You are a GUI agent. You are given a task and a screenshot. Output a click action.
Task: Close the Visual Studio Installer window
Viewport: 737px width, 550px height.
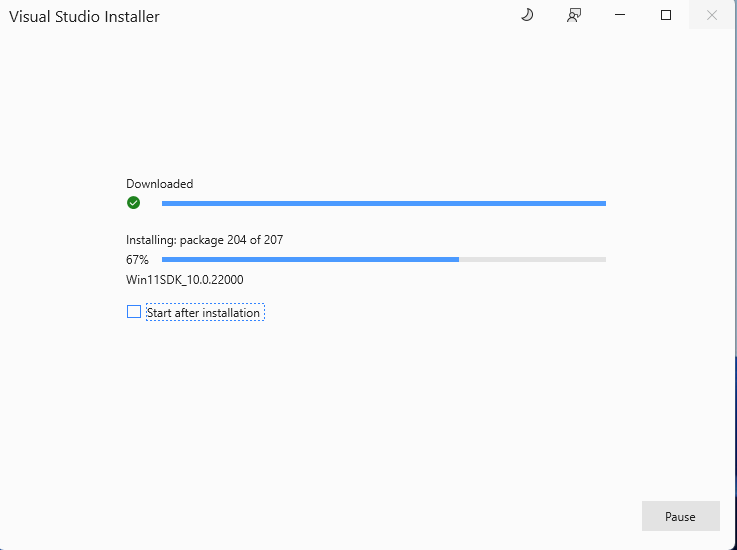click(x=712, y=15)
